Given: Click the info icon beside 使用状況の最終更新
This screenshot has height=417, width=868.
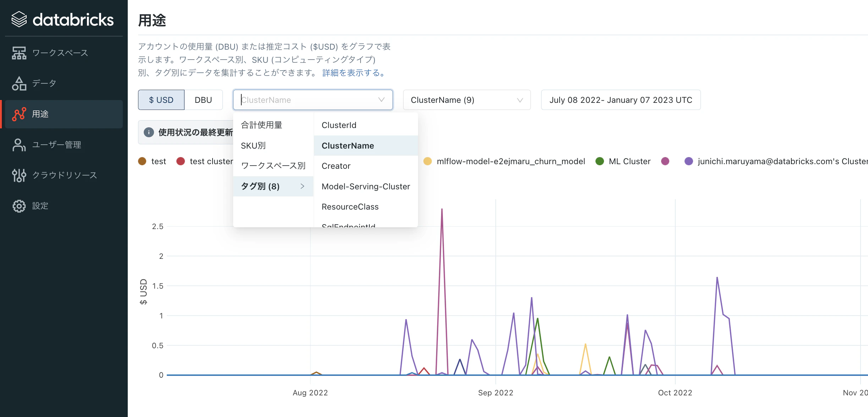Looking at the screenshot, I should pyautogui.click(x=149, y=132).
